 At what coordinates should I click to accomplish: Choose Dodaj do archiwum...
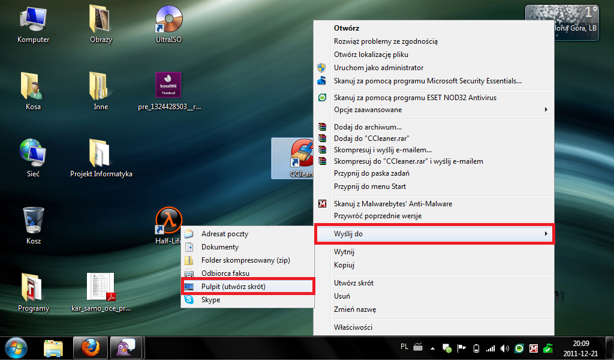click(x=434, y=127)
